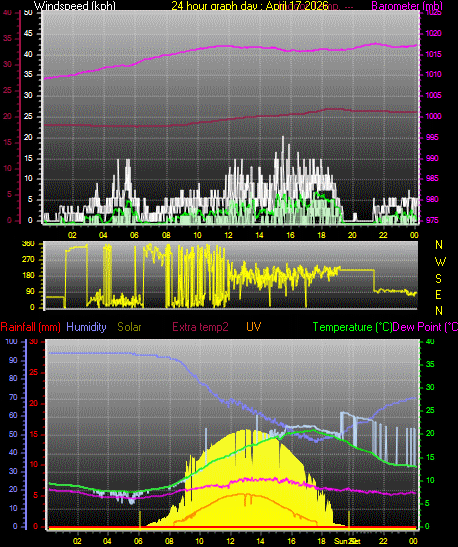Select the "Solar" legend label
This screenshot has width=458, height=547.
point(129,327)
